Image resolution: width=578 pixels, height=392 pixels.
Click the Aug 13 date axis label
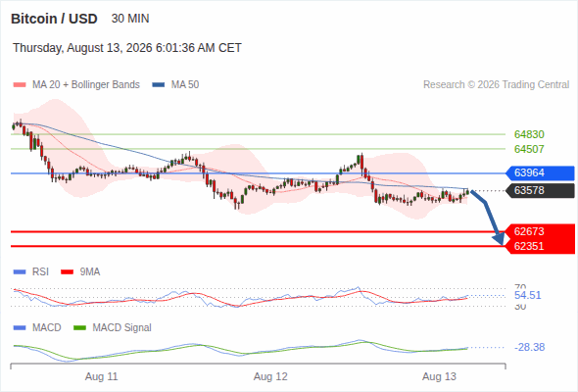[439, 377]
